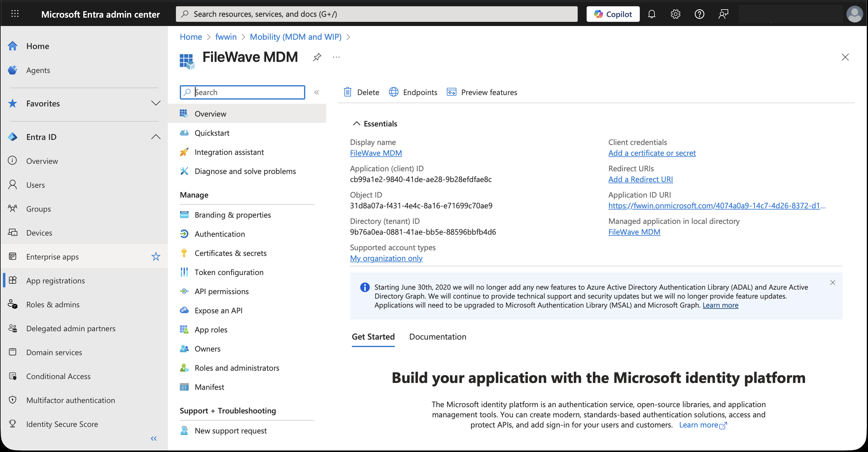
Task: Select Overview in the resource menu
Action: tap(247, 114)
